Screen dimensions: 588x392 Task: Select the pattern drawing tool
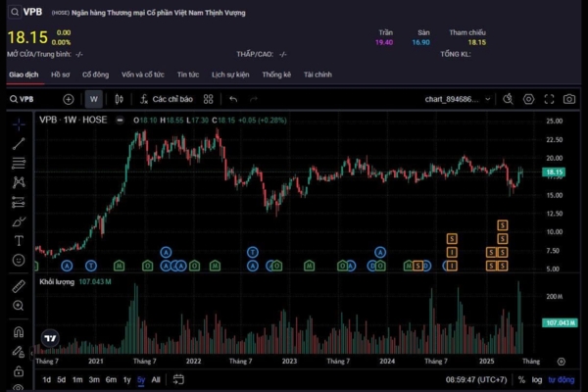[19, 182]
